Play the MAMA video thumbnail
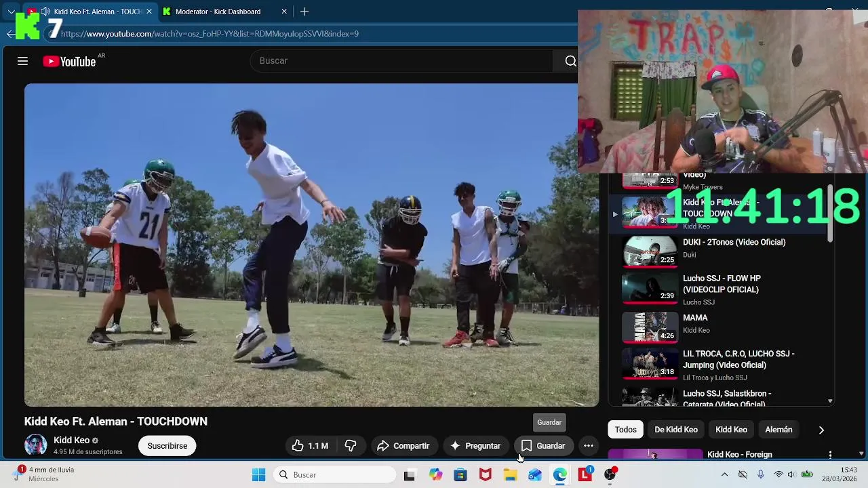Viewport: 868px width, 488px height. pyautogui.click(x=650, y=327)
